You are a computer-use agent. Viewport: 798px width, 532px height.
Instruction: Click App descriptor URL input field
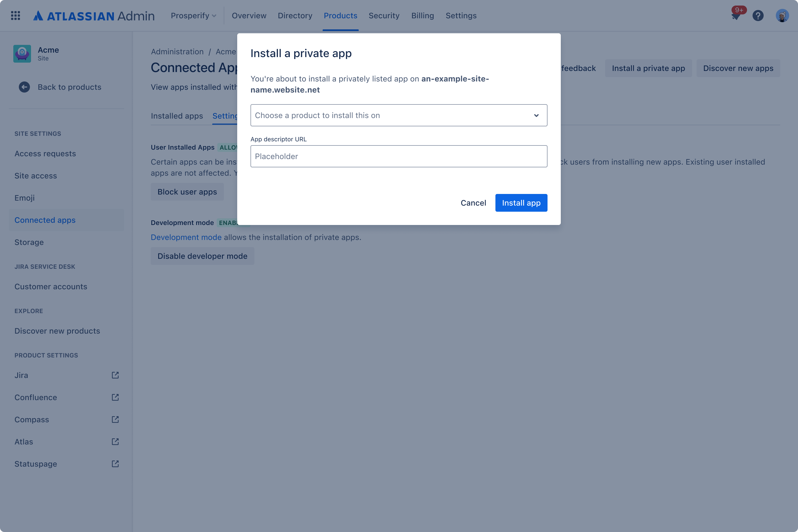[398, 156]
